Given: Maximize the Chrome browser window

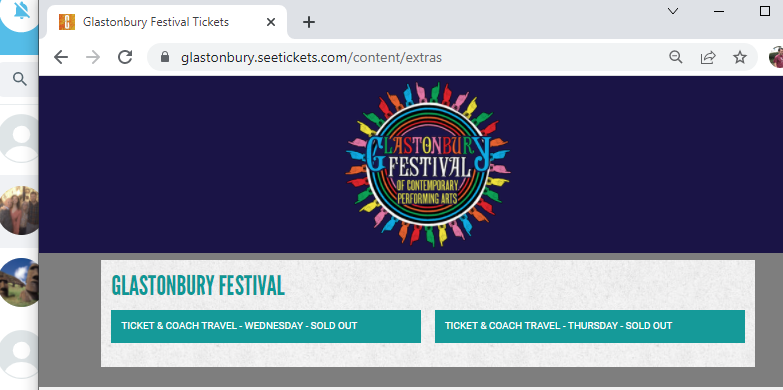Looking at the screenshot, I should click(x=765, y=11).
